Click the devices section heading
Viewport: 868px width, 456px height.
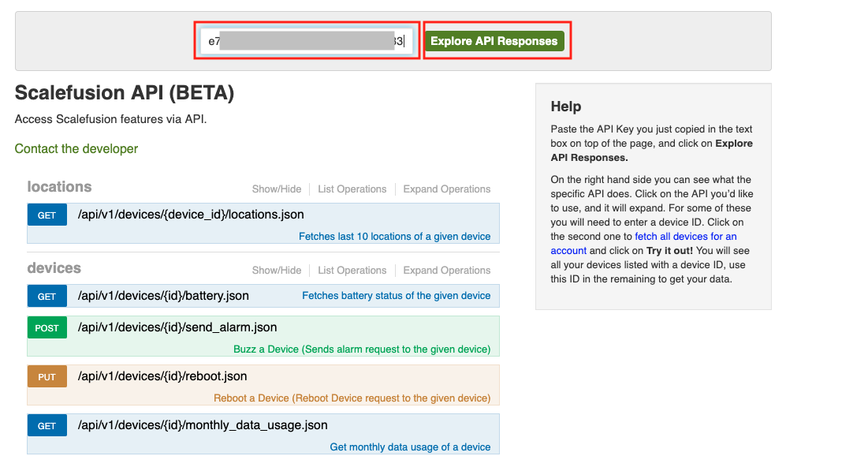click(x=54, y=268)
